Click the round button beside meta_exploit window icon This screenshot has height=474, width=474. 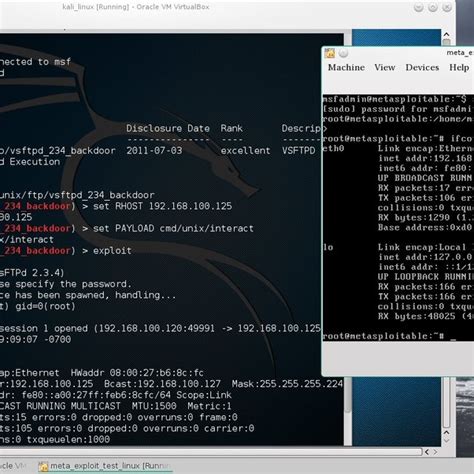point(343,53)
